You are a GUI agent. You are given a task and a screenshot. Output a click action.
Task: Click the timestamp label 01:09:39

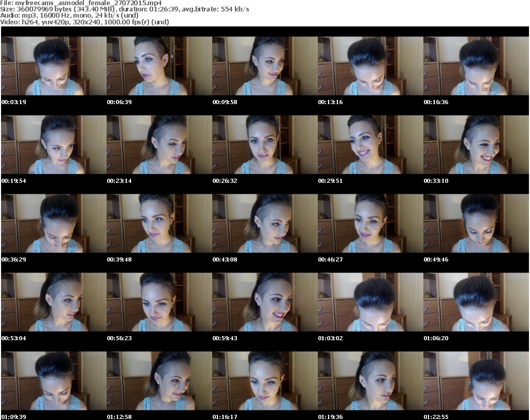pos(13,417)
